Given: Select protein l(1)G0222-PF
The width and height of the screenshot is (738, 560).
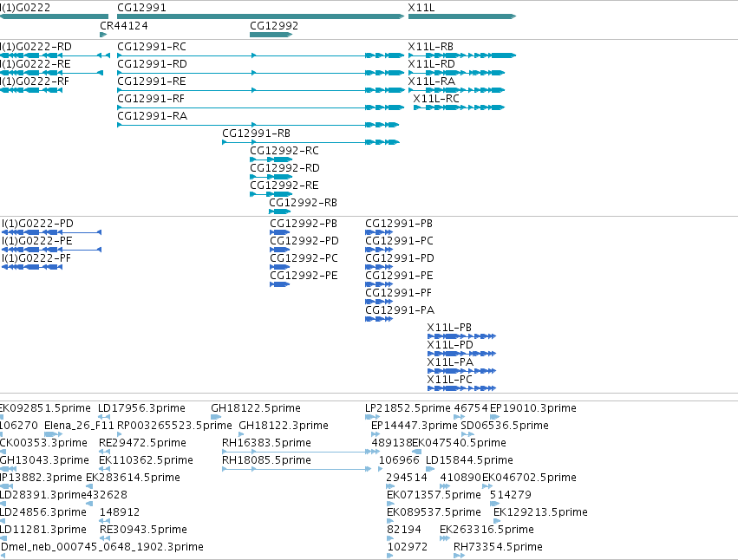Looking at the screenshot, I should pyautogui.click(x=32, y=267).
